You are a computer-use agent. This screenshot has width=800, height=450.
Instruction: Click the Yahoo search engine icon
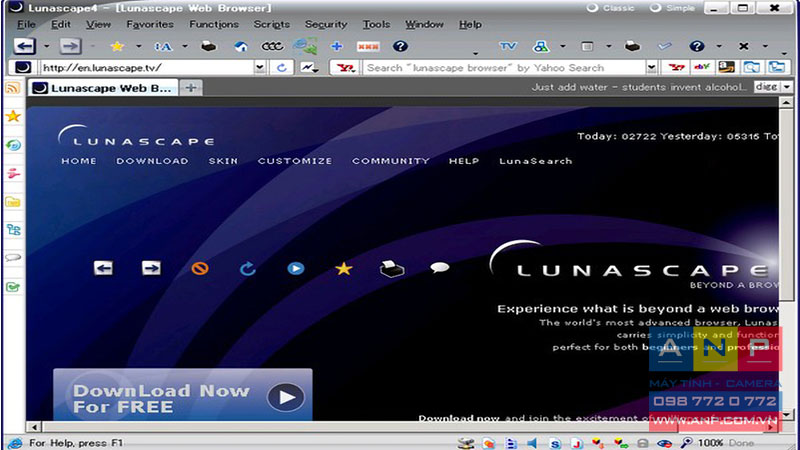pyautogui.click(x=345, y=67)
